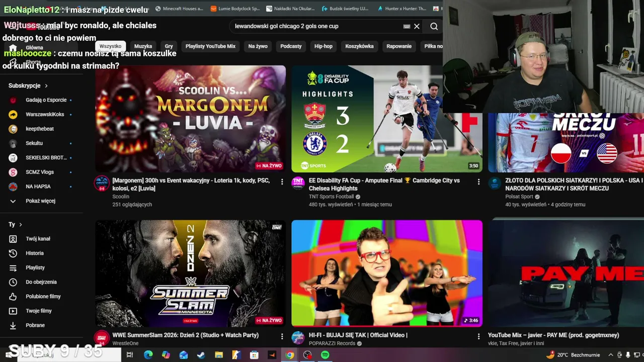Switch to the Minecraft Houses browser tab
644x362 pixels.
[x=179, y=9]
